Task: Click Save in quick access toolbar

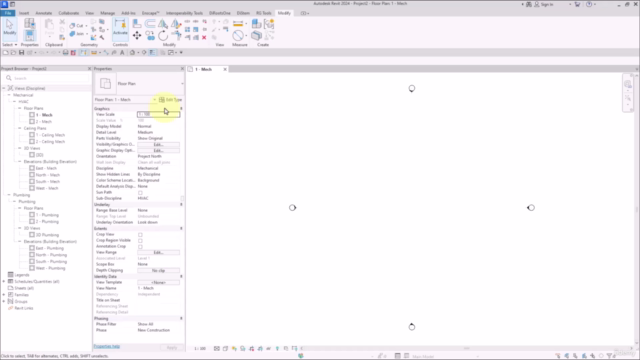Action: [x=22, y=53]
